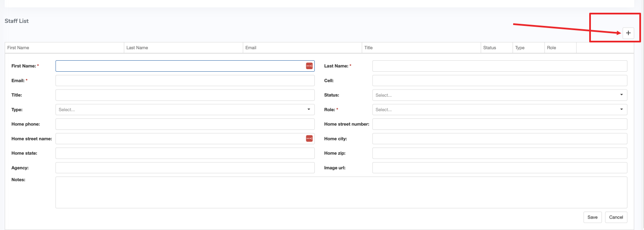The height and width of the screenshot is (230, 644).
Task: Focus the Last Name input field
Action: click(500, 66)
